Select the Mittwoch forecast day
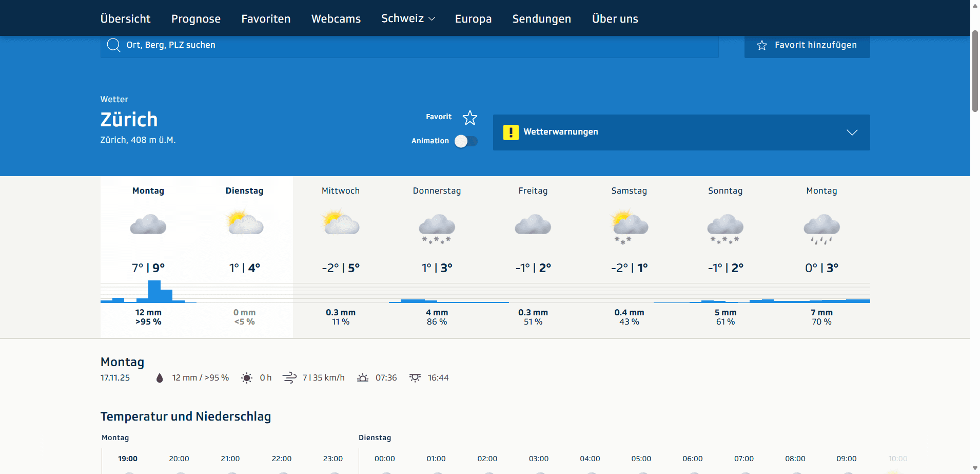Screen dimensions: 980x474 (341, 257)
